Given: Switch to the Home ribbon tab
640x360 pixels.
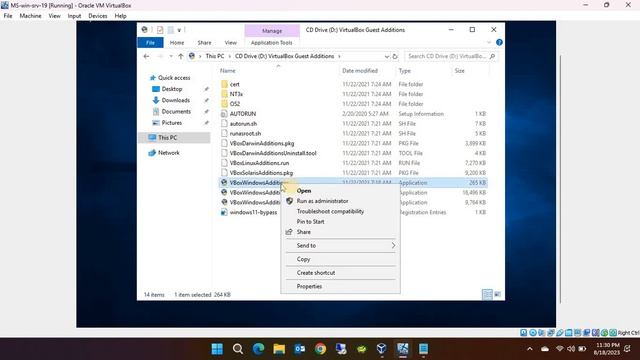Looking at the screenshot, I should point(177,42).
